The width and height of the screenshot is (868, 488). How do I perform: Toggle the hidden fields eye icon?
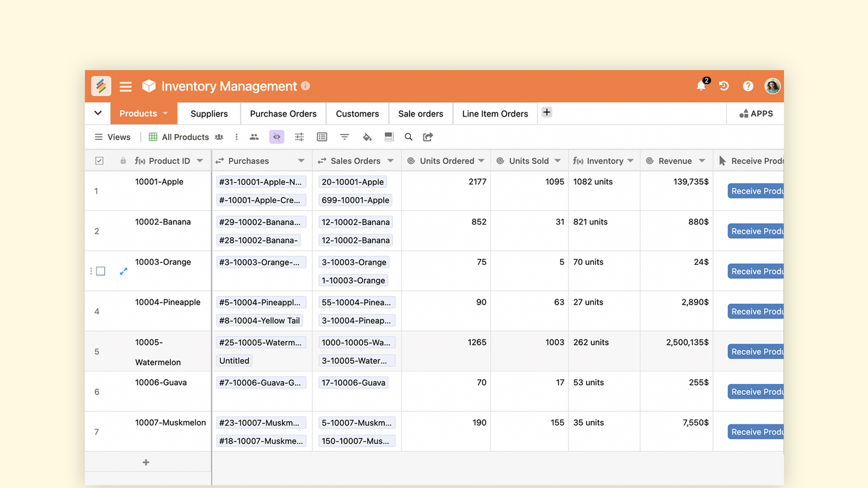tap(277, 137)
